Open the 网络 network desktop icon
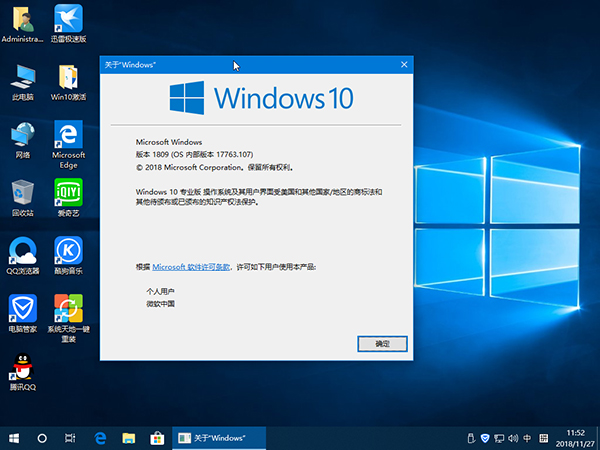600x450 pixels. pos(22,135)
